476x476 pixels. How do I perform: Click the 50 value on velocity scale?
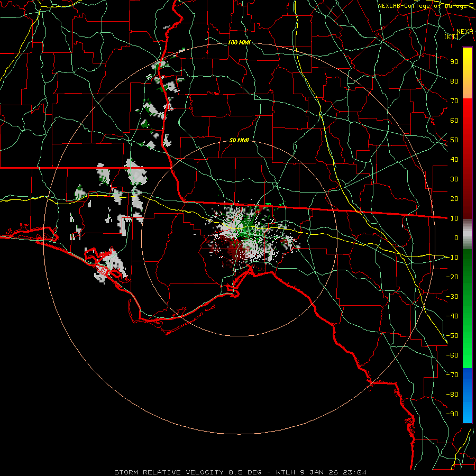pyautogui.click(x=454, y=140)
